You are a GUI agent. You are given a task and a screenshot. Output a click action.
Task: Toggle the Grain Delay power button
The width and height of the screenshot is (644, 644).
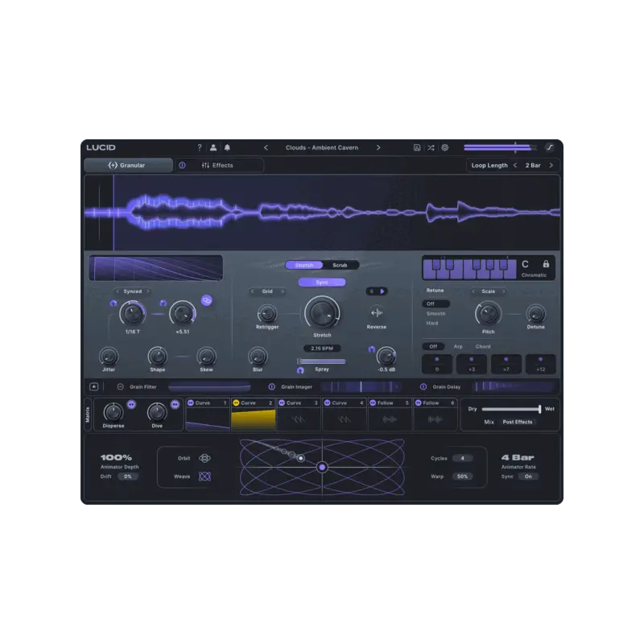[x=423, y=386]
